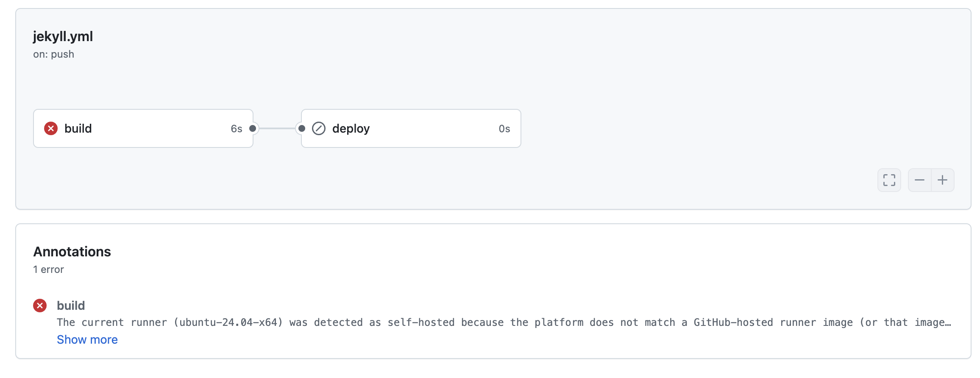Click the Annotations heading
Viewport: 980px width, 378px height.
pyautogui.click(x=72, y=252)
